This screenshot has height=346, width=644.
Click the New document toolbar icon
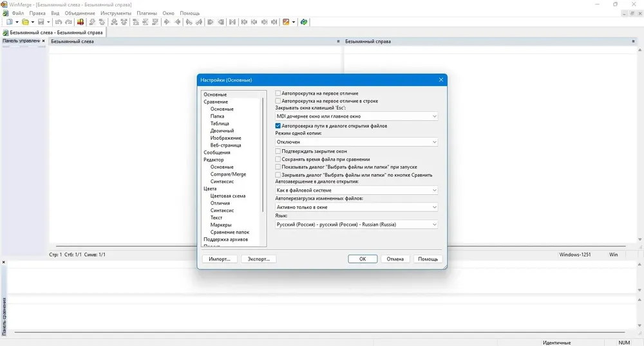click(9, 22)
